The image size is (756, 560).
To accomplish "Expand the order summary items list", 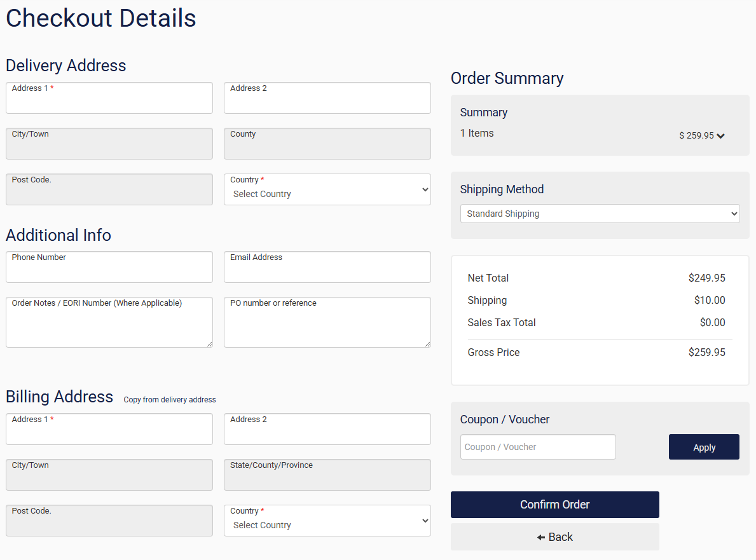I will [720, 135].
